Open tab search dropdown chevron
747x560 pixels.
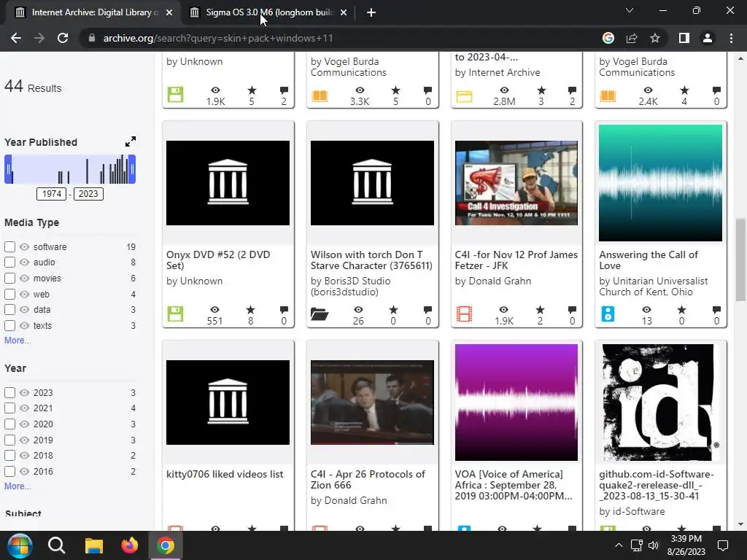(x=630, y=10)
